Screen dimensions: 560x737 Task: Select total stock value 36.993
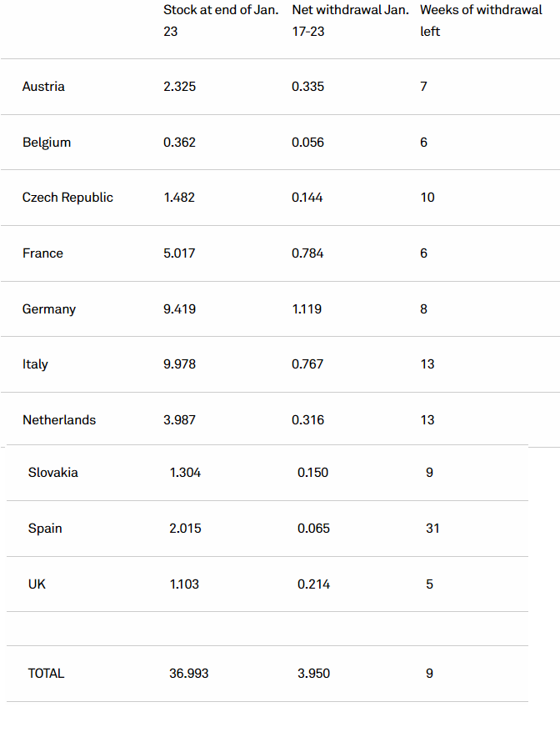[x=189, y=674]
